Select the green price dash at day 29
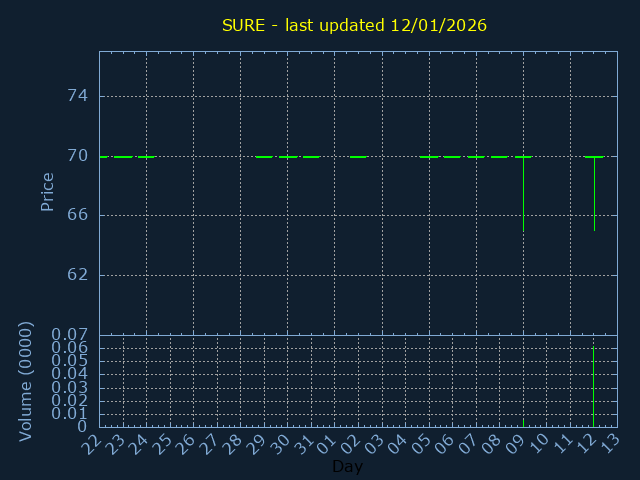Screen dimensions: 640x480 tap(264, 157)
